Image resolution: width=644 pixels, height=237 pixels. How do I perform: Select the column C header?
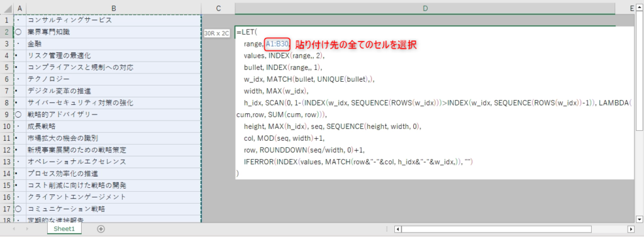coord(218,8)
